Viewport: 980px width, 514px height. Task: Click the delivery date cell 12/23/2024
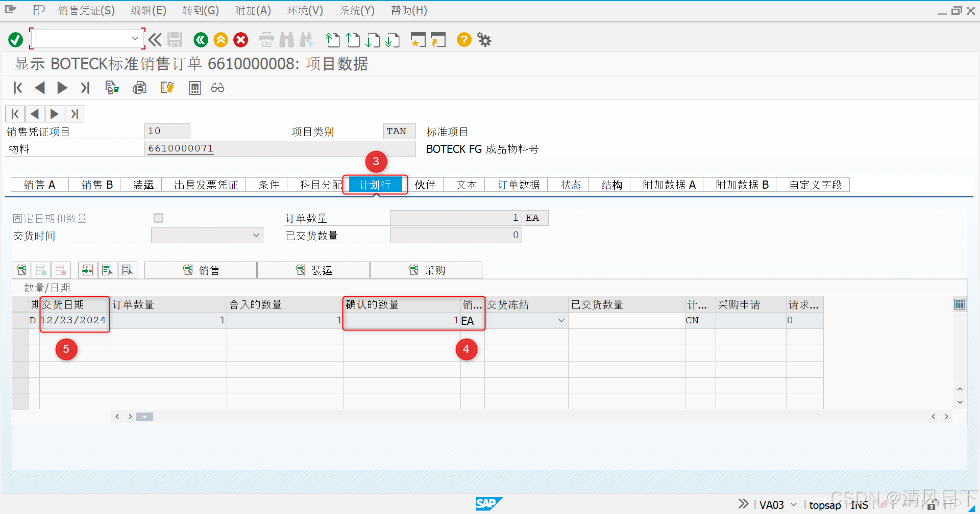(75, 320)
